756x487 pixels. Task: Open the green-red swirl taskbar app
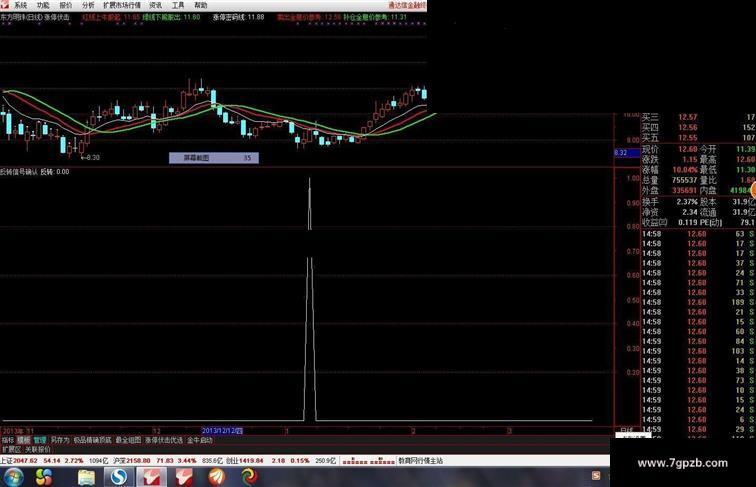250,477
